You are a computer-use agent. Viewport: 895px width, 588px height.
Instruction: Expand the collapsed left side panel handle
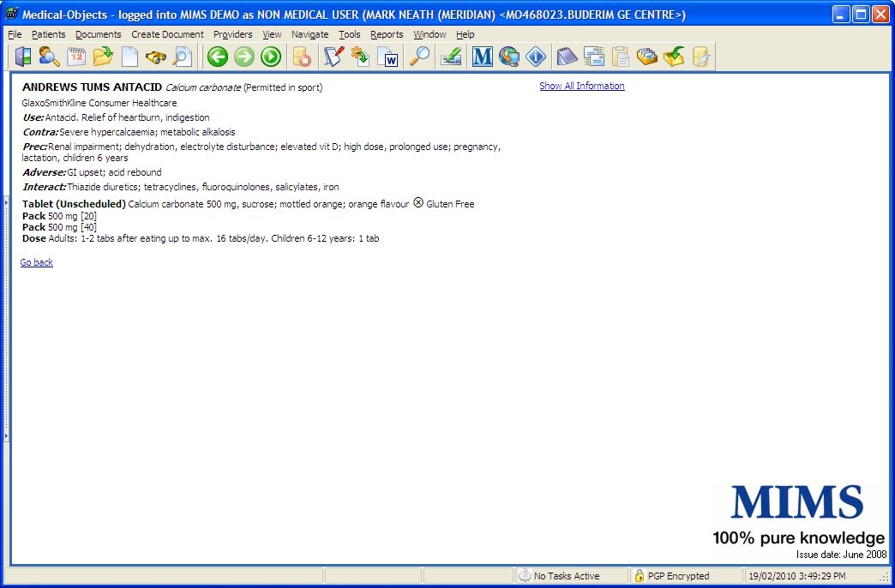pyautogui.click(x=6, y=320)
